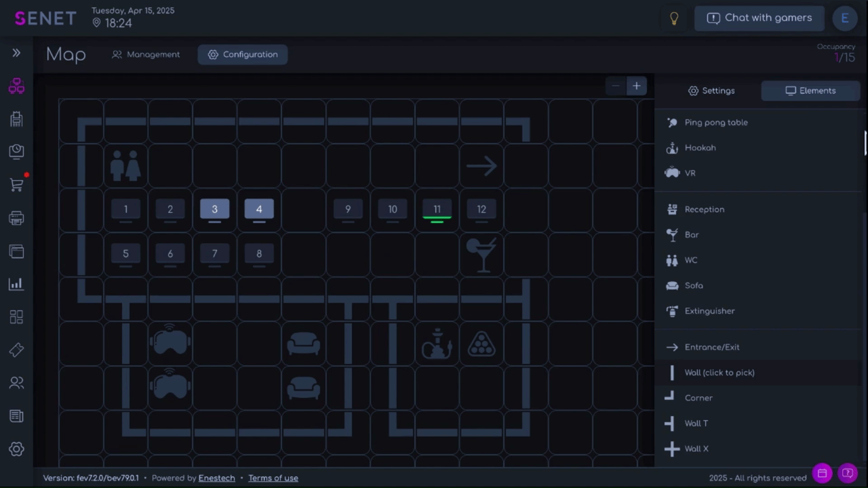Choose the Entrance/Exit arrow element
The width and height of the screenshot is (868, 488).
(x=712, y=346)
